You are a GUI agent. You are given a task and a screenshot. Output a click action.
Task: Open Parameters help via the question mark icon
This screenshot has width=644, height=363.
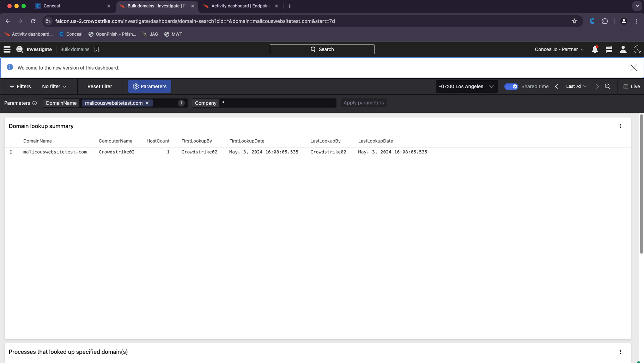click(x=35, y=103)
